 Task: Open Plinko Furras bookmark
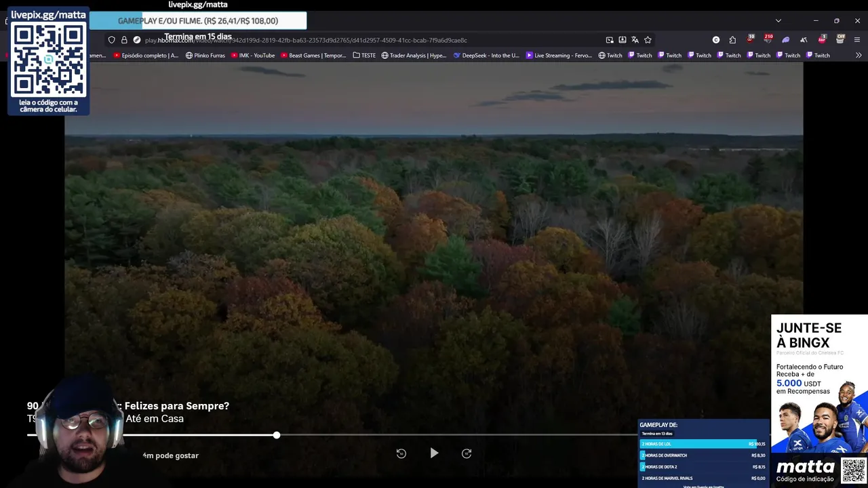click(205, 56)
